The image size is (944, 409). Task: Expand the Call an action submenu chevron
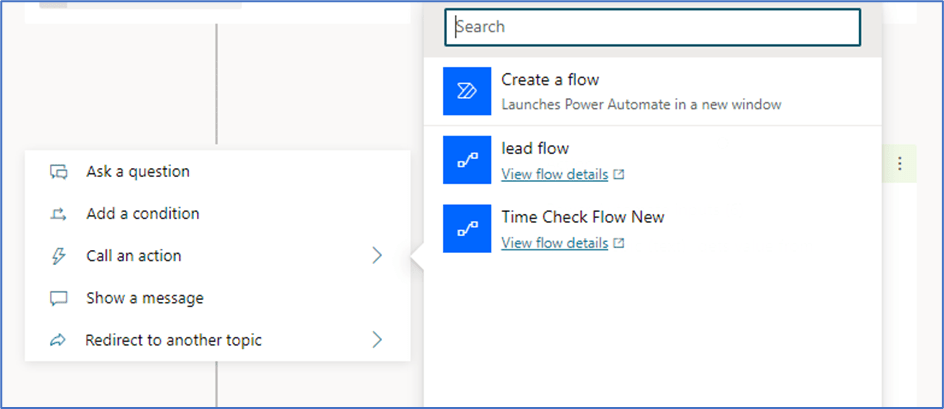[377, 256]
